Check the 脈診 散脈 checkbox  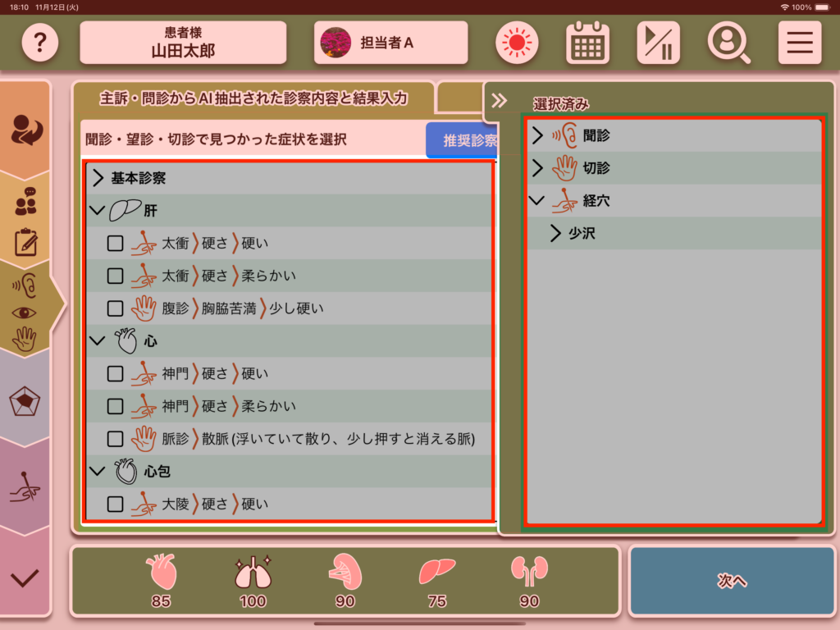[116, 439]
